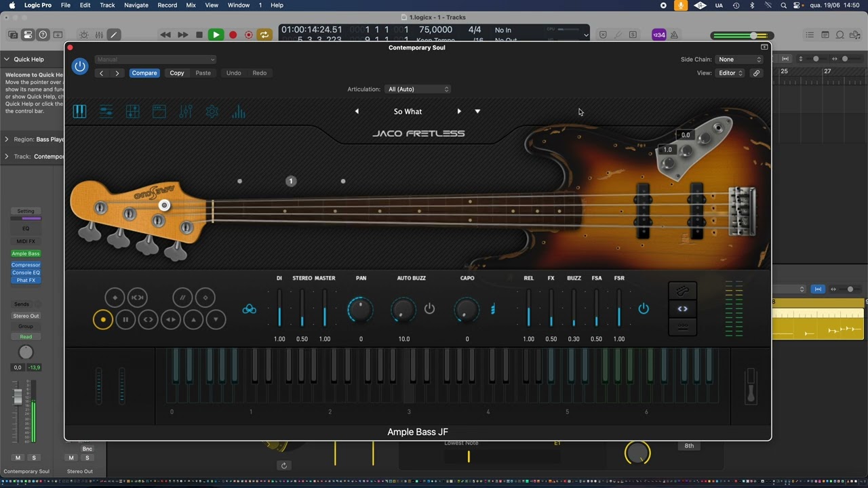Open the Window menu
This screenshot has width=868, height=488.
239,5
